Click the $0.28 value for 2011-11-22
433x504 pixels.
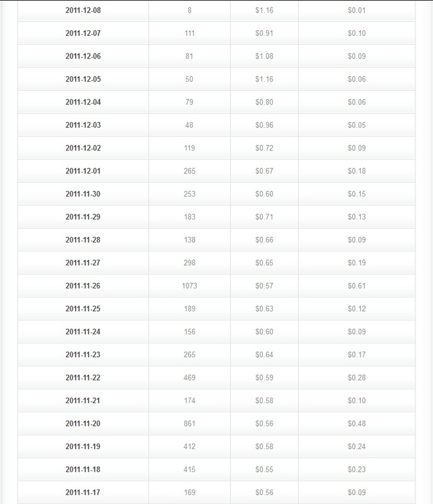(x=357, y=377)
